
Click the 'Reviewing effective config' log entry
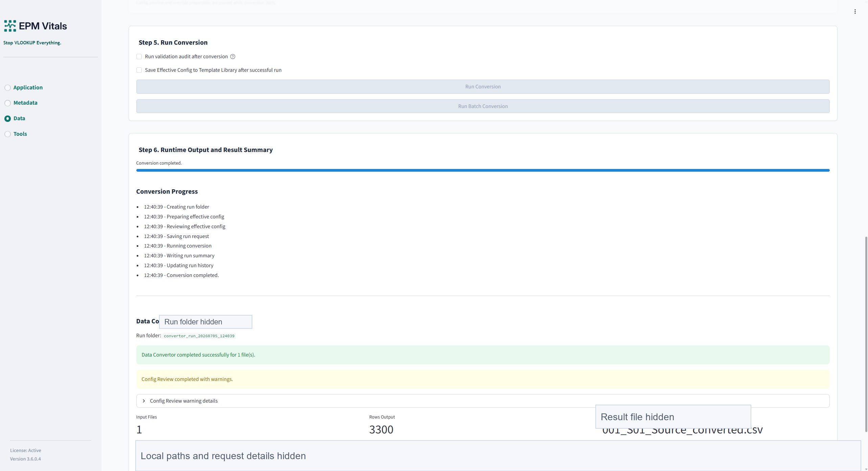pyautogui.click(x=184, y=227)
